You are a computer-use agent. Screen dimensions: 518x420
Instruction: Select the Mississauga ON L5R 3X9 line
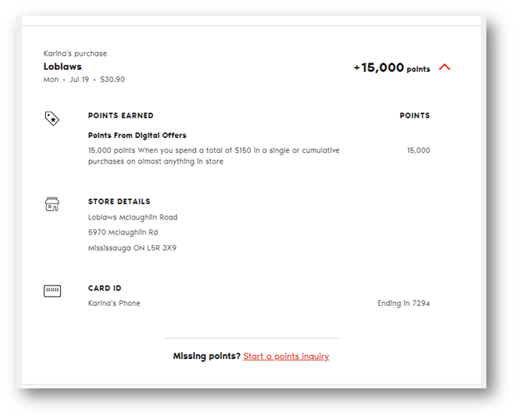[x=133, y=248]
